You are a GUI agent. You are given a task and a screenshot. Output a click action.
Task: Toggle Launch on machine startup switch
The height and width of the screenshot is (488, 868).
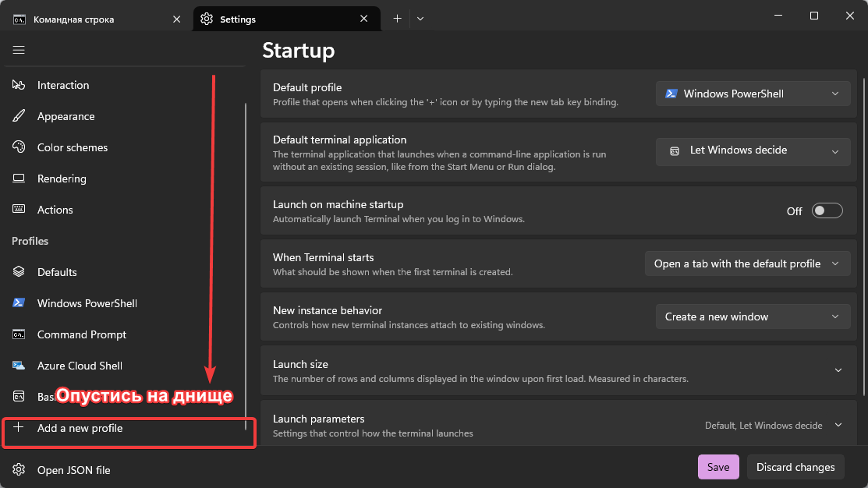click(x=827, y=211)
